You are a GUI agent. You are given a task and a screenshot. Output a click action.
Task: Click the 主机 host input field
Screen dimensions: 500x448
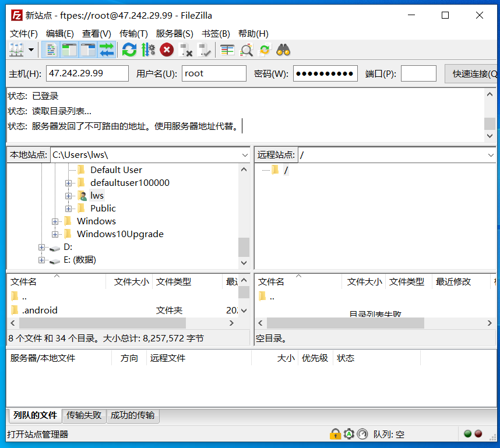coord(87,73)
